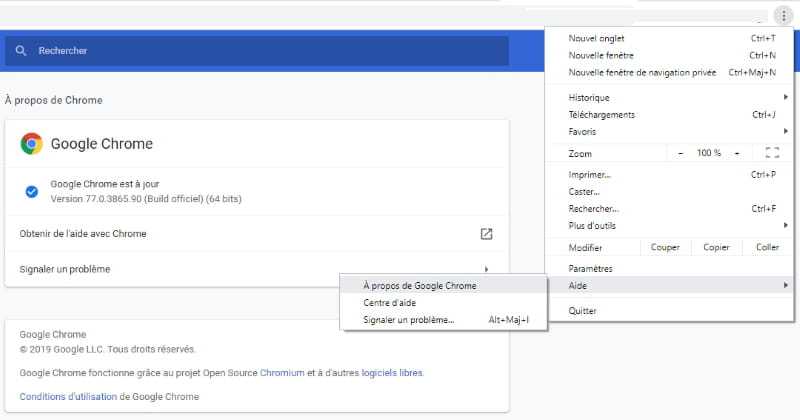Open Téléchargements menu entry

[669, 115]
